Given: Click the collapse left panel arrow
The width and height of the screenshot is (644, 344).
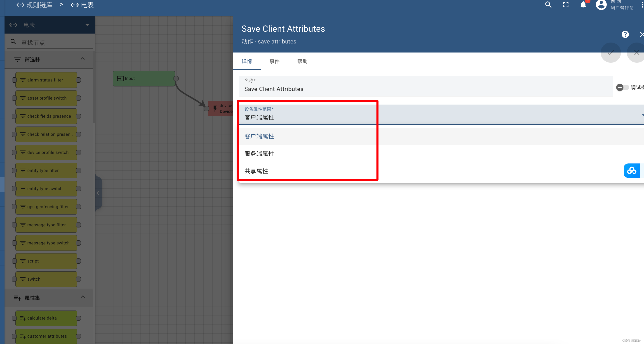Looking at the screenshot, I should pyautogui.click(x=97, y=193).
